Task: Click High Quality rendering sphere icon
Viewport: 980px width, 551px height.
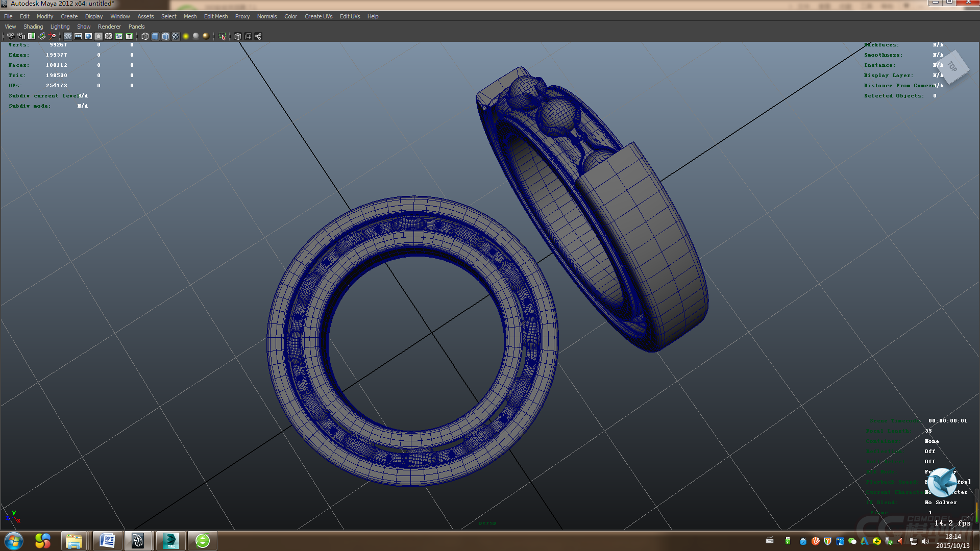Action: (x=206, y=36)
